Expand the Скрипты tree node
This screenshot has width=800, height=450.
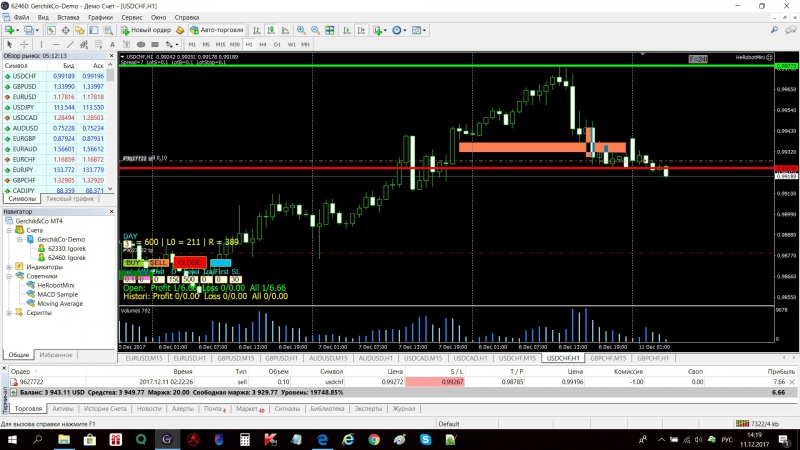[9, 313]
